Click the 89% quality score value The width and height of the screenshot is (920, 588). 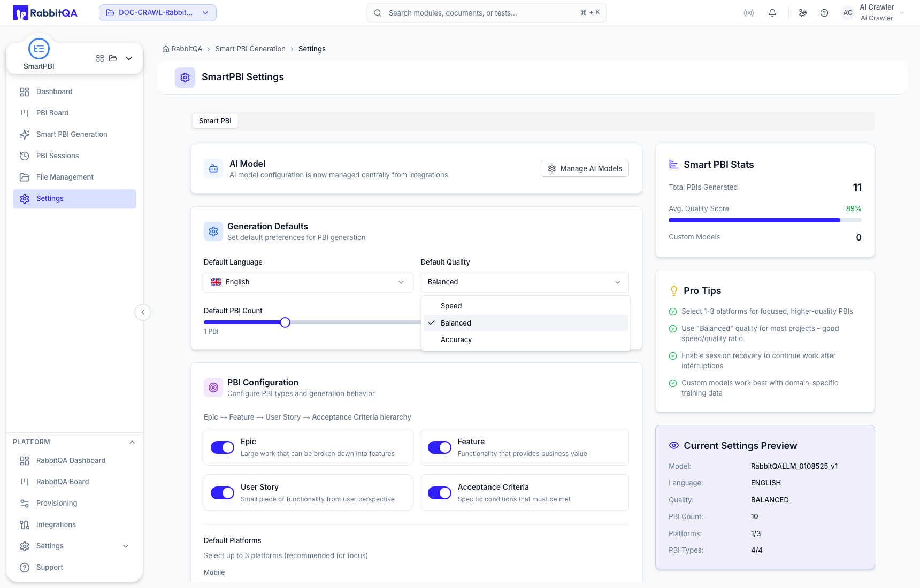coord(854,209)
